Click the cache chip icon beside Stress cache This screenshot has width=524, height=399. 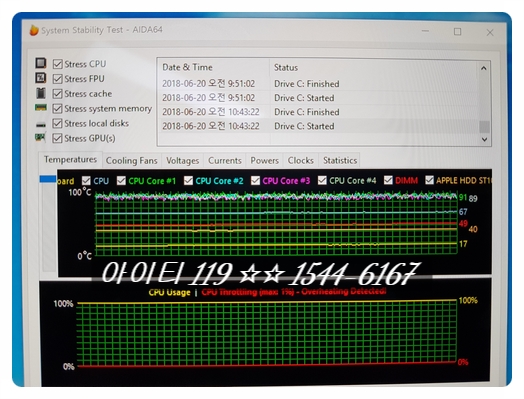[x=41, y=93]
